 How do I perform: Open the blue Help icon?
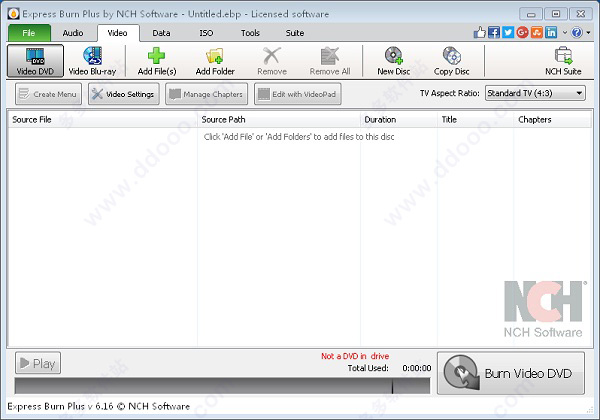point(577,33)
